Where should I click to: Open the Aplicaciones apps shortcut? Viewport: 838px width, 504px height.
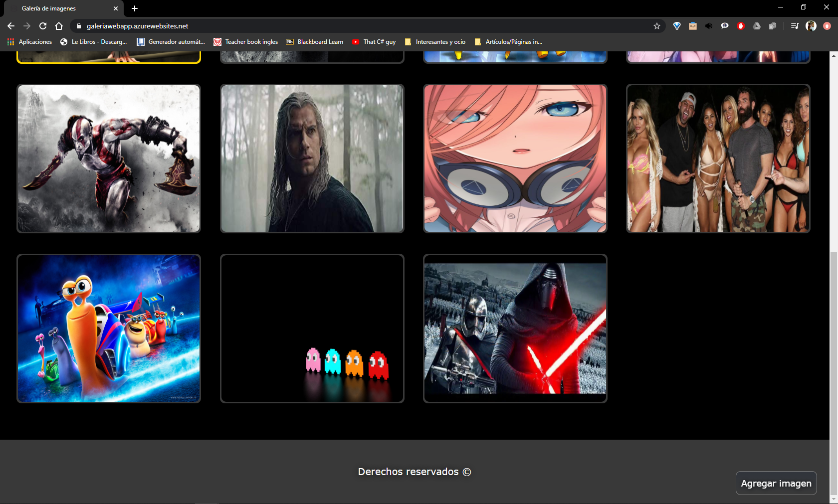[x=30, y=42]
